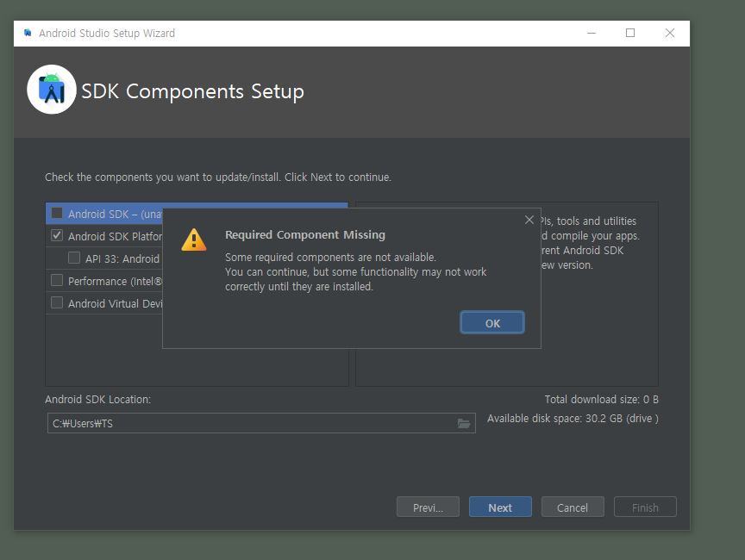The image size is (745, 560).
Task: Select the 'Android SDK Platform' row label
Action: (115, 236)
